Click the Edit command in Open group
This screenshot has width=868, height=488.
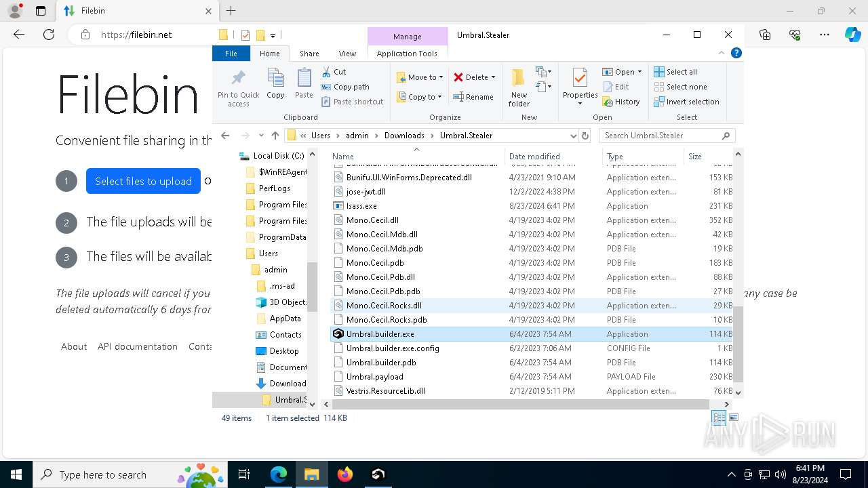pyautogui.click(x=616, y=87)
